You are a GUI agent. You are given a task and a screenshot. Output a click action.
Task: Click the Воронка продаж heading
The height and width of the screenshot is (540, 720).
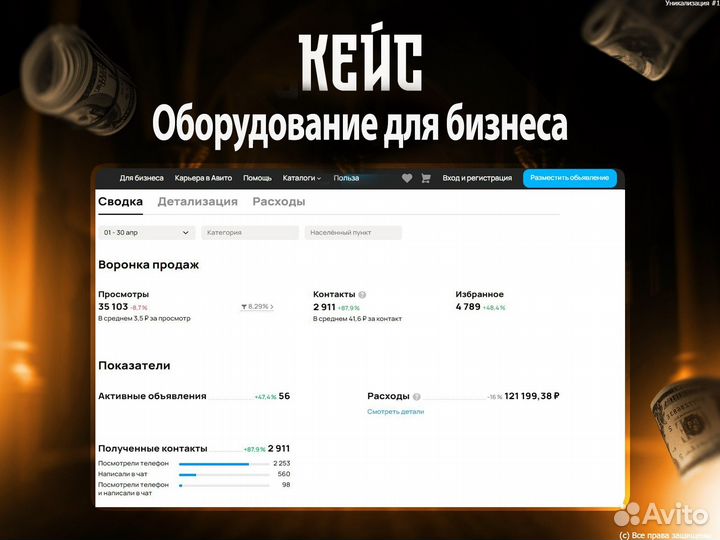[148, 265]
